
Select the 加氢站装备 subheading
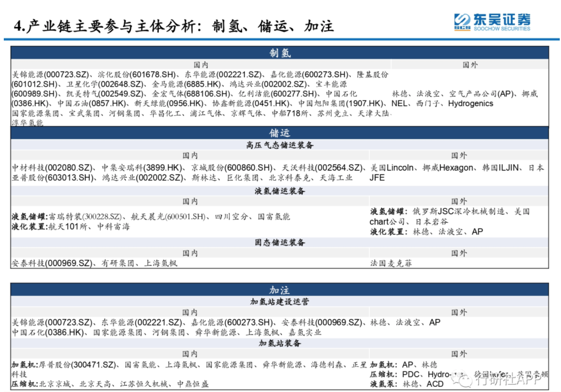[x=280, y=343]
